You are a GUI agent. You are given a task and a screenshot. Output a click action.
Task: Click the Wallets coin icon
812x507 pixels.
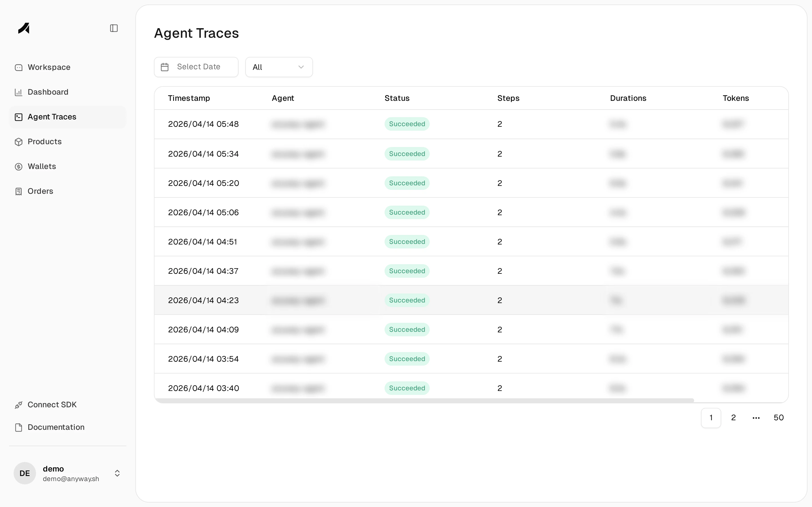click(19, 166)
